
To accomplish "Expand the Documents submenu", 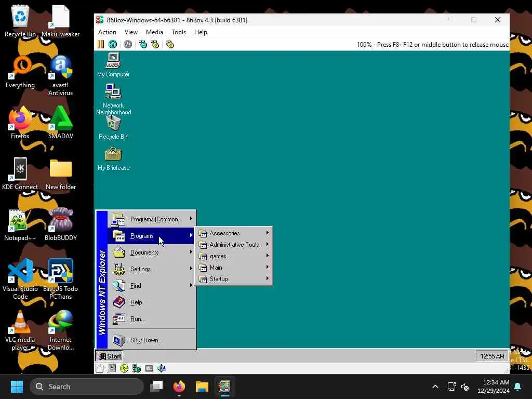I will click(x=152, y=252).
